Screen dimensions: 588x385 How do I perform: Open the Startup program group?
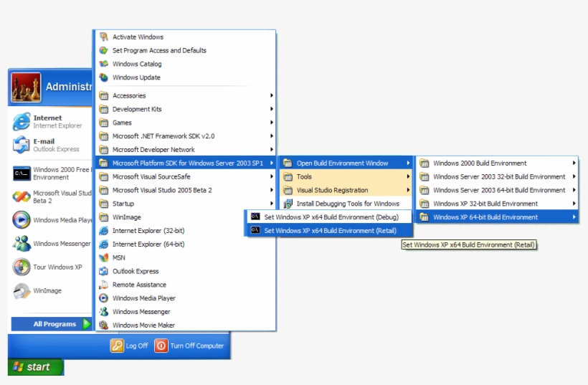click(185, 204)
